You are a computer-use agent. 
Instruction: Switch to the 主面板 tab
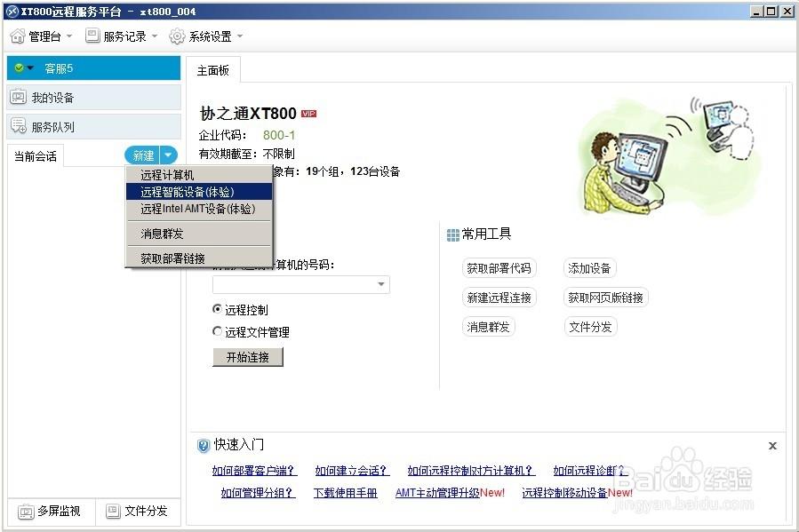[x=212, y=68]
